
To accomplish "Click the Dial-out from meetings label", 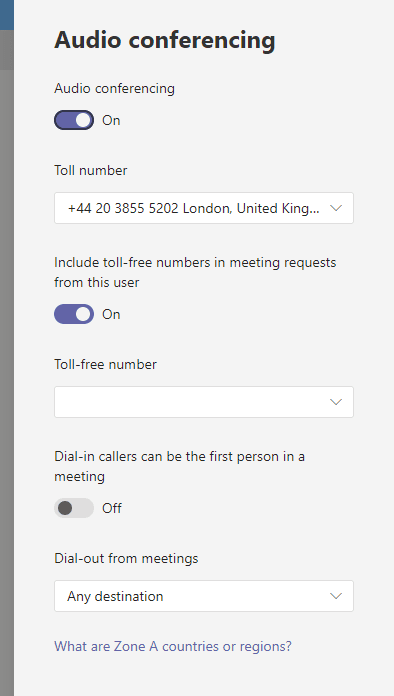I will 126,558.
